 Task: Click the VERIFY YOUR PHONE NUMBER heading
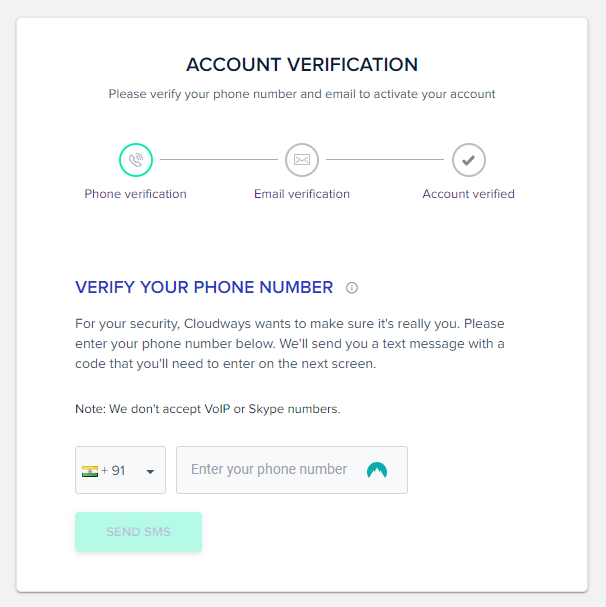(x=204, y=287)
